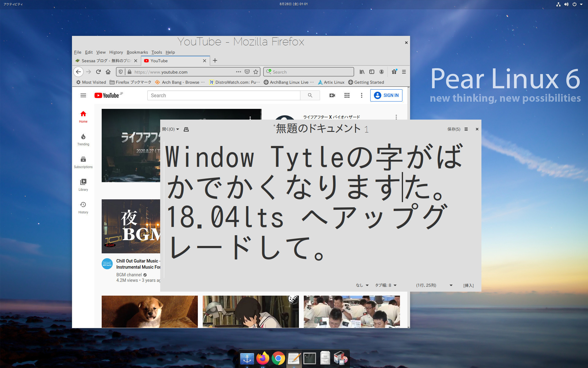
Task: Open ArchBang Linux Live bookmark
Action: click(x=289, y=82)
